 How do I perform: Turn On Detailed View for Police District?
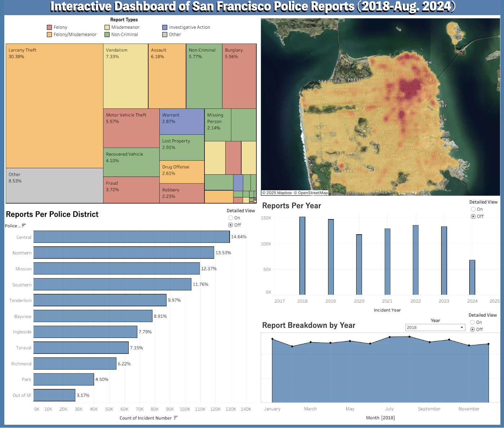click(230, 218)
